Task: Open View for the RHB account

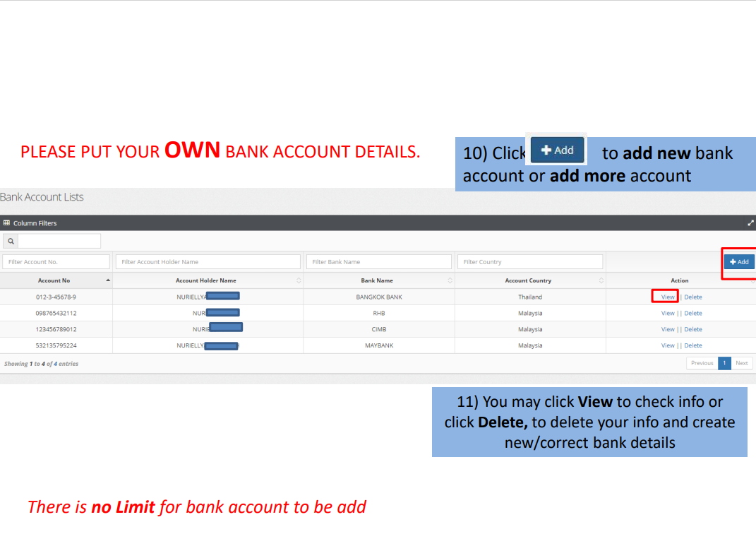Action: click(x=667, y=314)
